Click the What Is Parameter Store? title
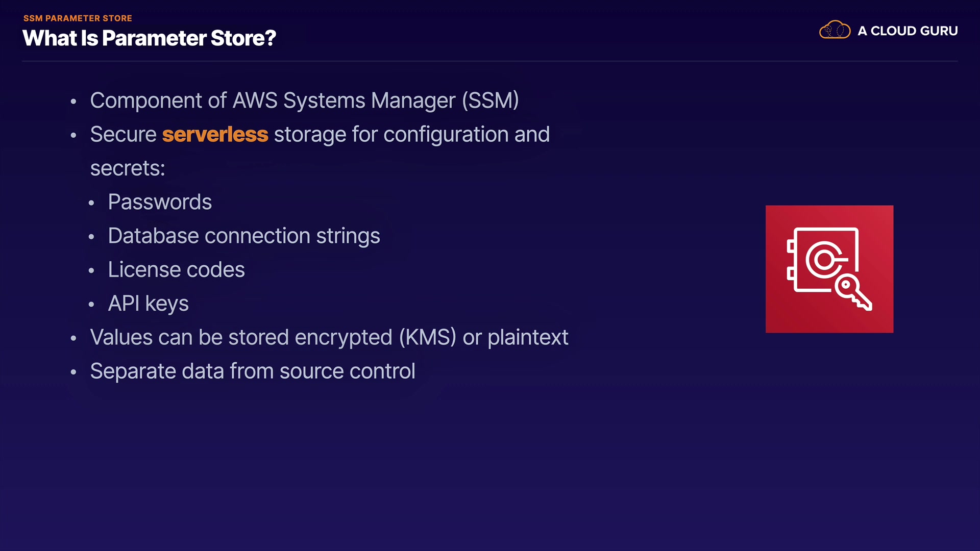This screenshot has width=980, height=551. point(149,38)
